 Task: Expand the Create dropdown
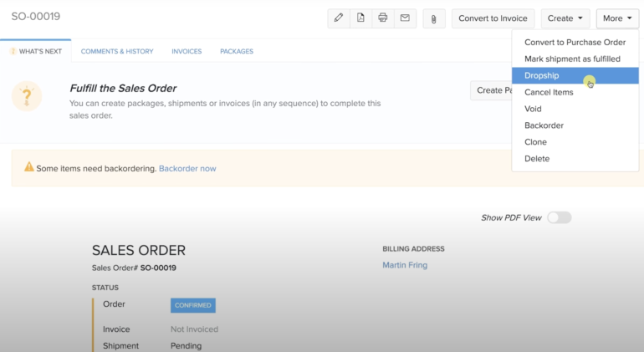(565, 18)
